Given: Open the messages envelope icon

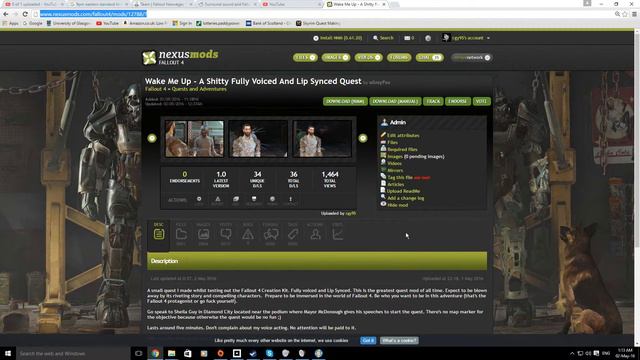Looking at the screenshot, I should [409, 38].
